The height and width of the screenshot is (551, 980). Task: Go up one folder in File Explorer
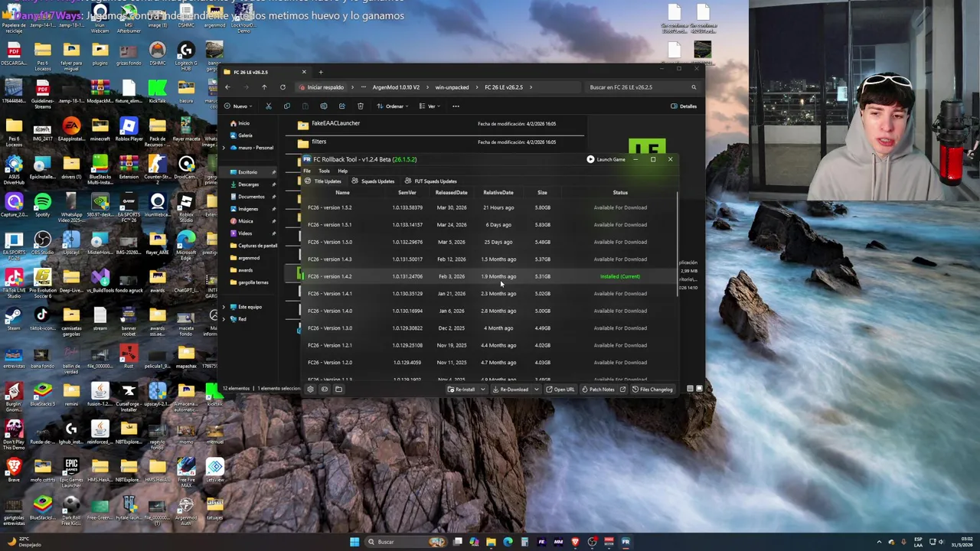264,87
